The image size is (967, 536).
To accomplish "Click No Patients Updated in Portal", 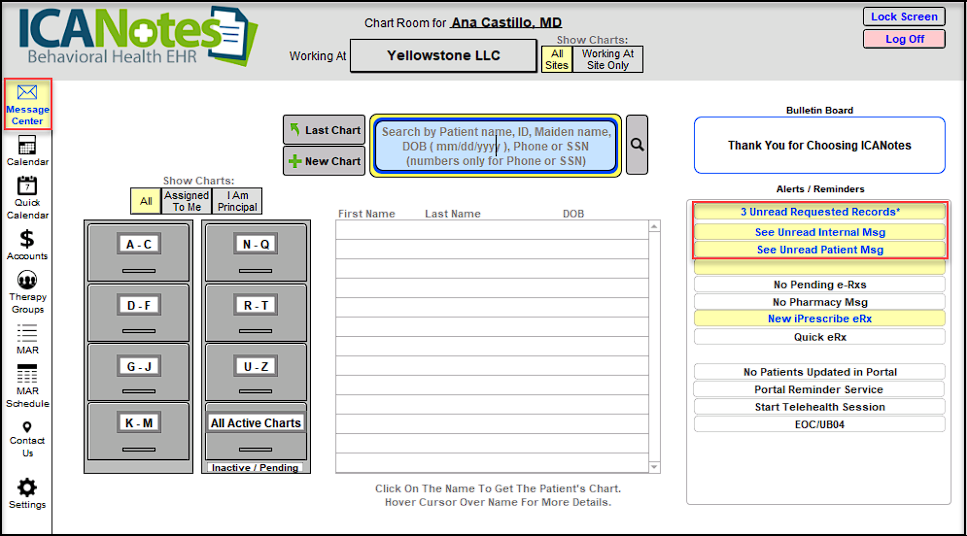I will tap(820, 372).
